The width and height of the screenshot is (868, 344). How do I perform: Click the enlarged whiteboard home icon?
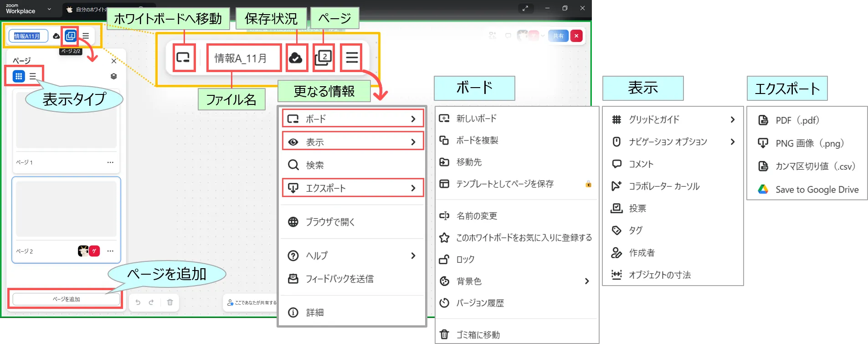[183, 57]
